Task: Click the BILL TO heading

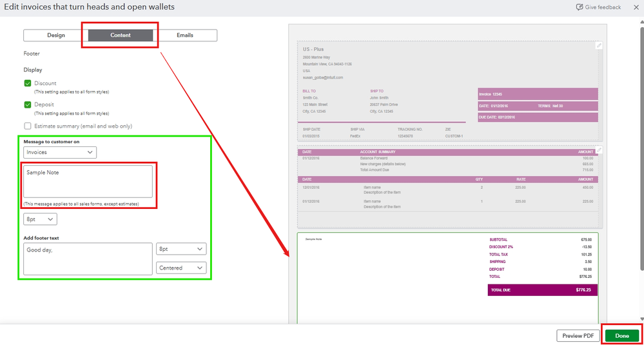Action: click(x=309, y=91)
